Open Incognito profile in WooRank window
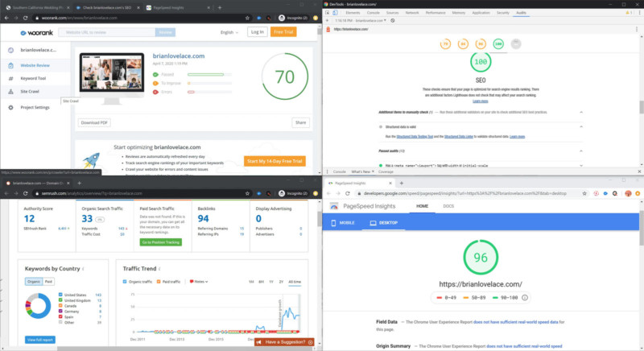The width and height of the screenshot is (644, 351). click(x=293, y=18)
